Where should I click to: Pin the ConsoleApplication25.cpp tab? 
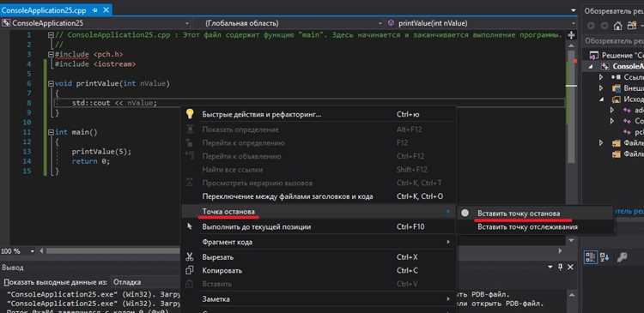pyautogui.click(x=95, y=9)
